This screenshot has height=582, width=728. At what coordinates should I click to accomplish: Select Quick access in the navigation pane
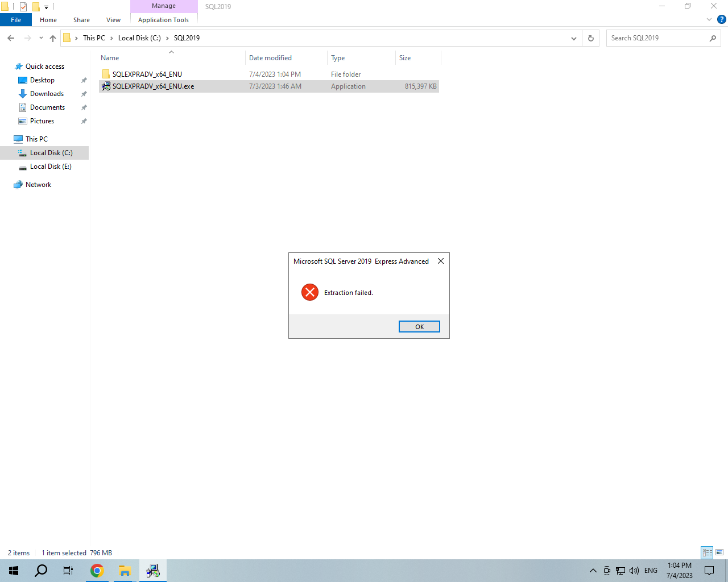pos(45,66)
